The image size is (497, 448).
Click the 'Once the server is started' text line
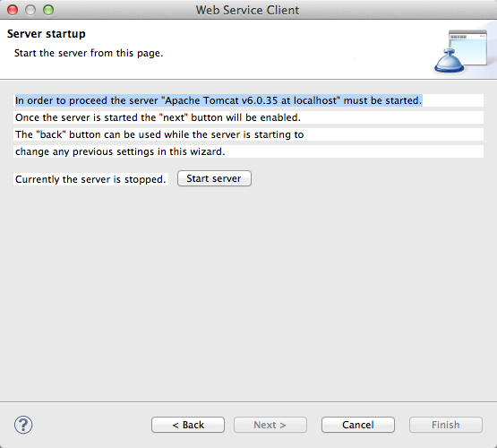coord(158,117)
